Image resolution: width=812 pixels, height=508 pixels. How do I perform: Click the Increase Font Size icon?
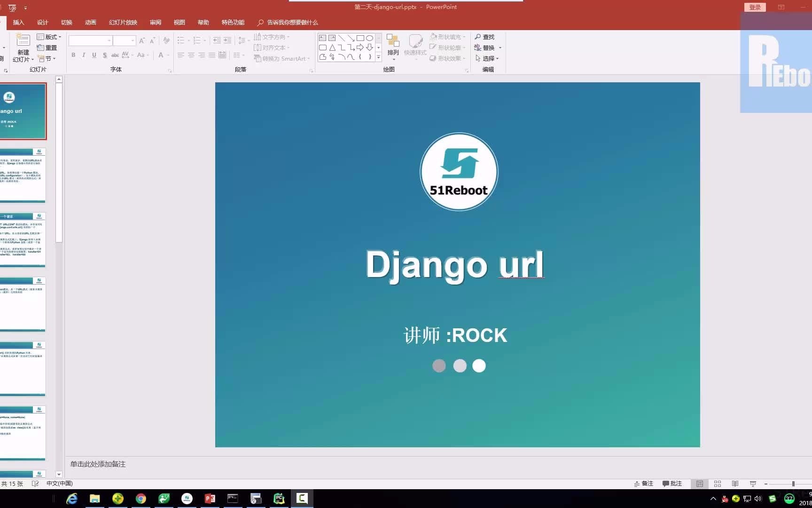click(x=142, y=40)
